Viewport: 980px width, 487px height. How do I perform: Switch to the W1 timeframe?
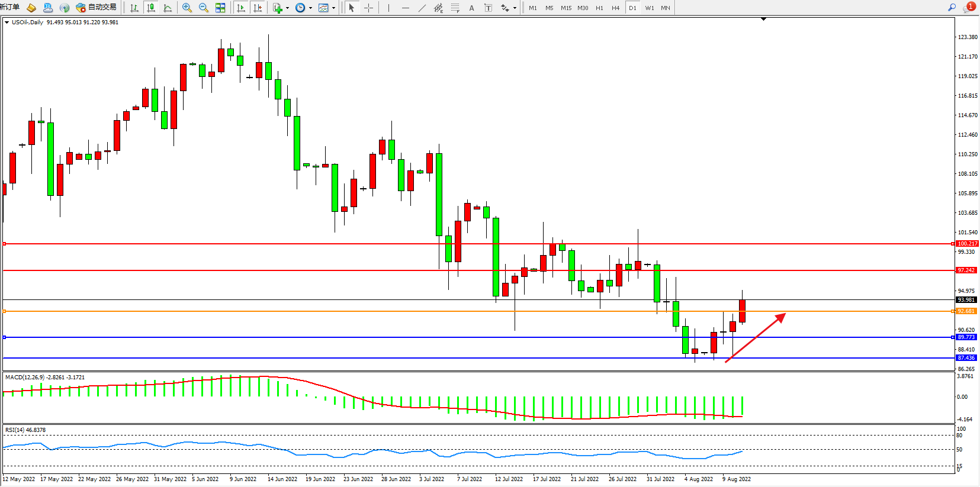point(650,8)
